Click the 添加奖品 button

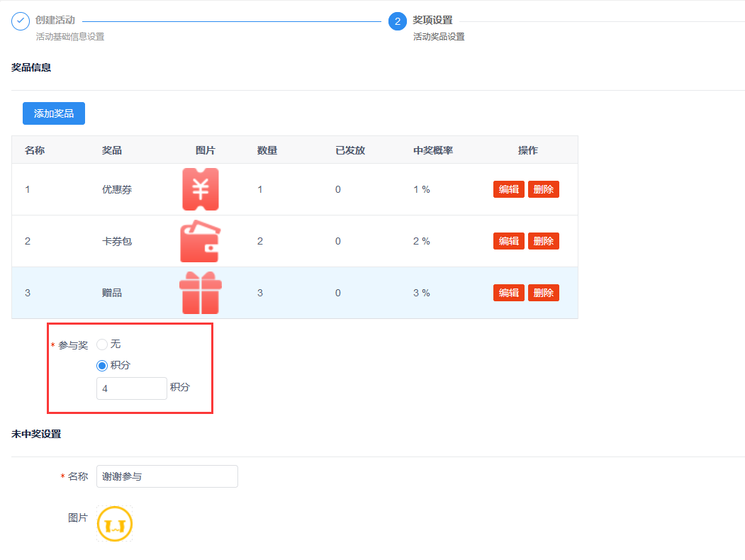tap(54, 113)
